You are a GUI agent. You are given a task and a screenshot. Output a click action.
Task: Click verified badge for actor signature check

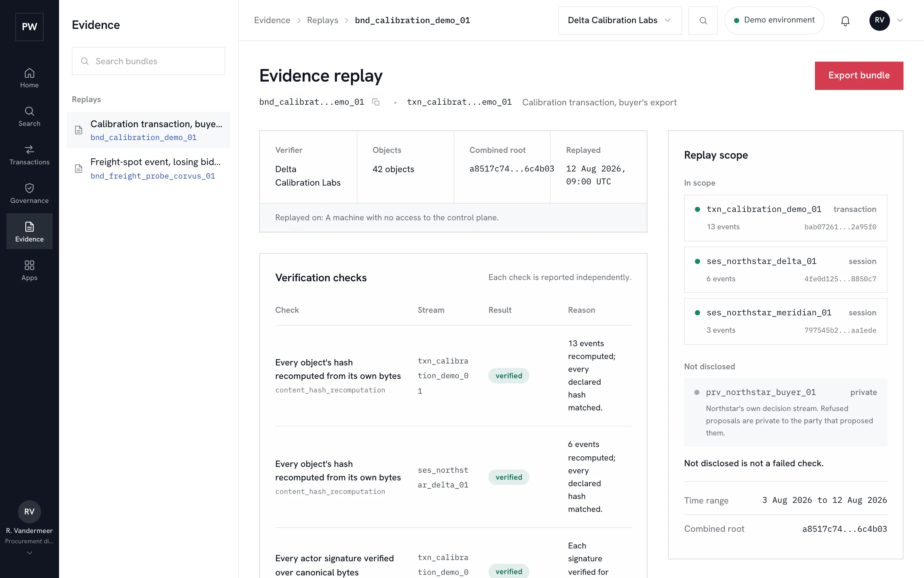coord(509,571)
